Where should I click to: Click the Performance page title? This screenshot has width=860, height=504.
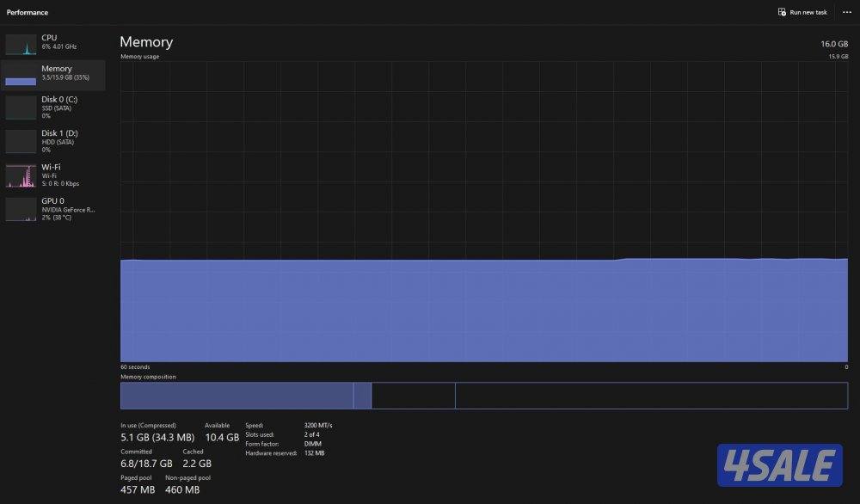tap(28, 13)
